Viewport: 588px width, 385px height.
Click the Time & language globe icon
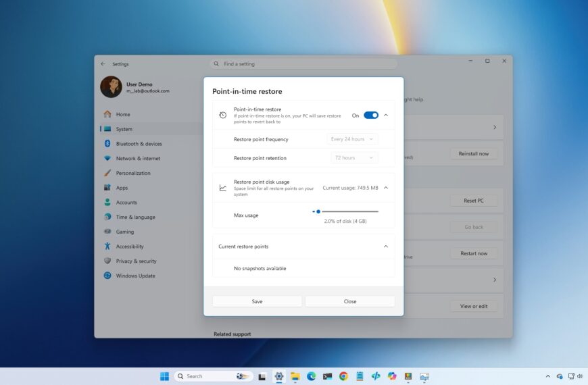point(107,217)
